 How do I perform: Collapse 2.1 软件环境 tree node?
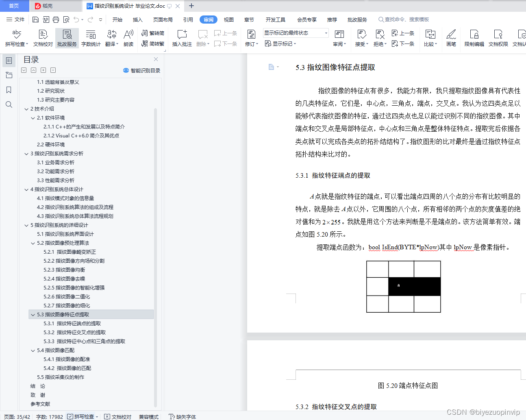[33, 118]
